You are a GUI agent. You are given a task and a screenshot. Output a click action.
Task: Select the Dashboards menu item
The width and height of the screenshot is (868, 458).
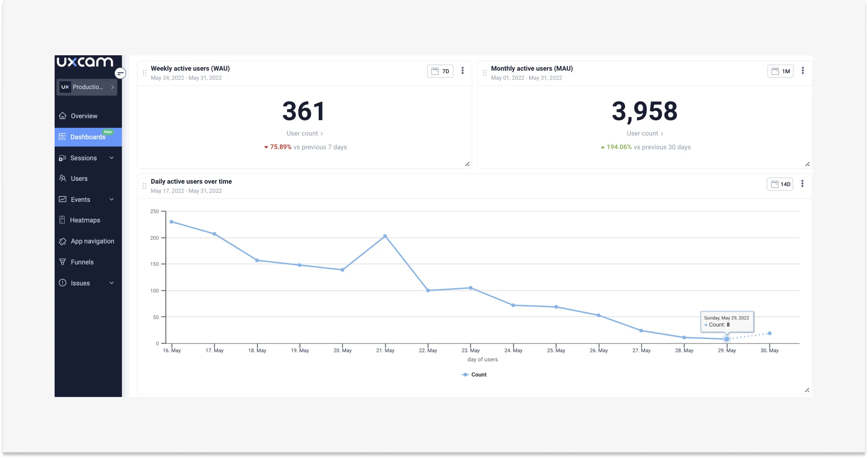(88, 137)
